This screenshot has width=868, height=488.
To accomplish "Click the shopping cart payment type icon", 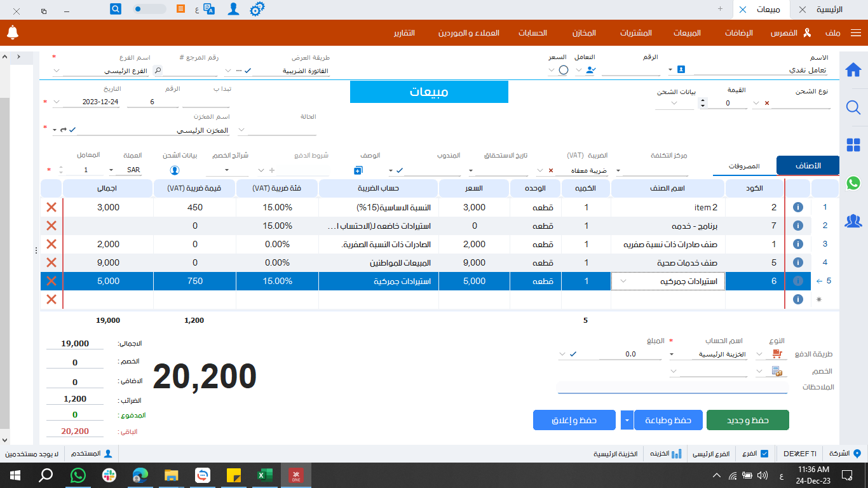I will point(776,354).
